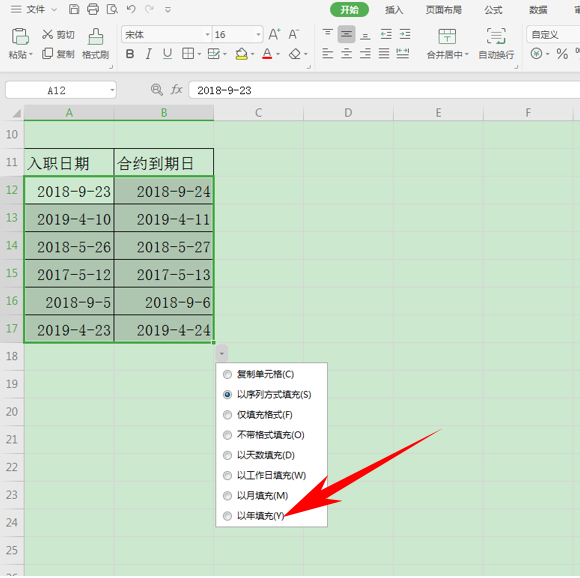The width and height of the screenshot is (580, 578).
Task: Click the formula bar showing 2018-9-23
Action: click(384, 90)
